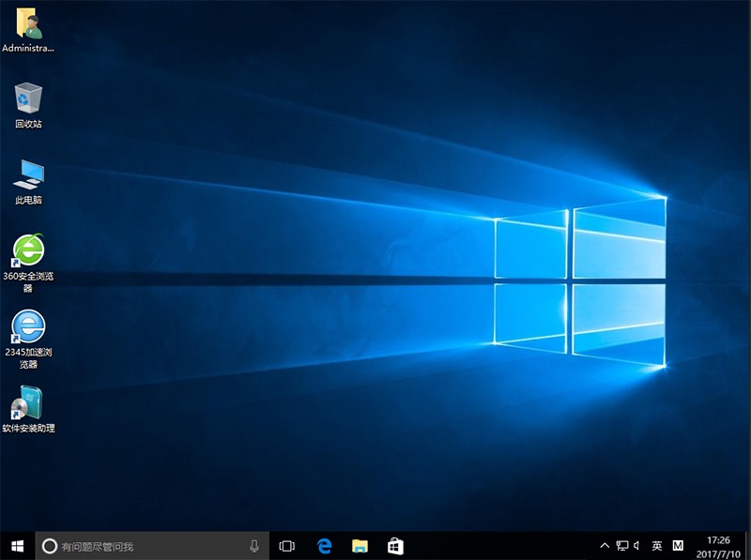Select the 2345加速浏览器 shortcut

pyautogui.click(x=28, y=339)
